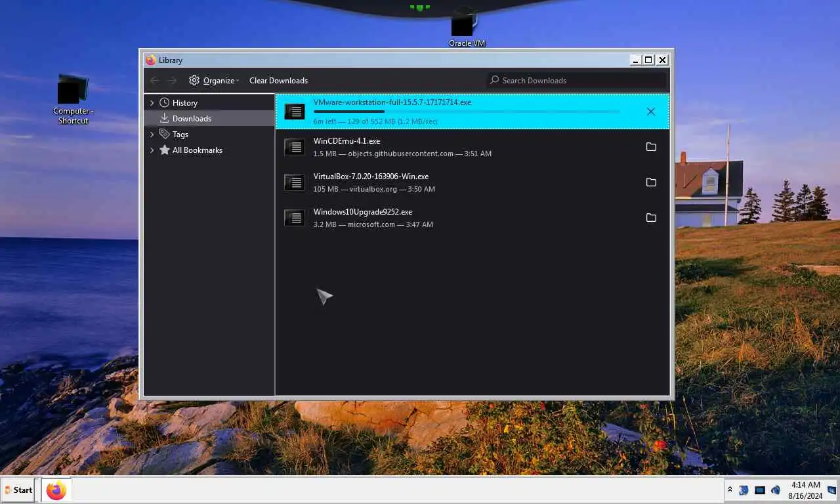Click the All Bookmarks star icon
Image resolution: width=840 pixels, height=504 pixels.
[165, 150]
